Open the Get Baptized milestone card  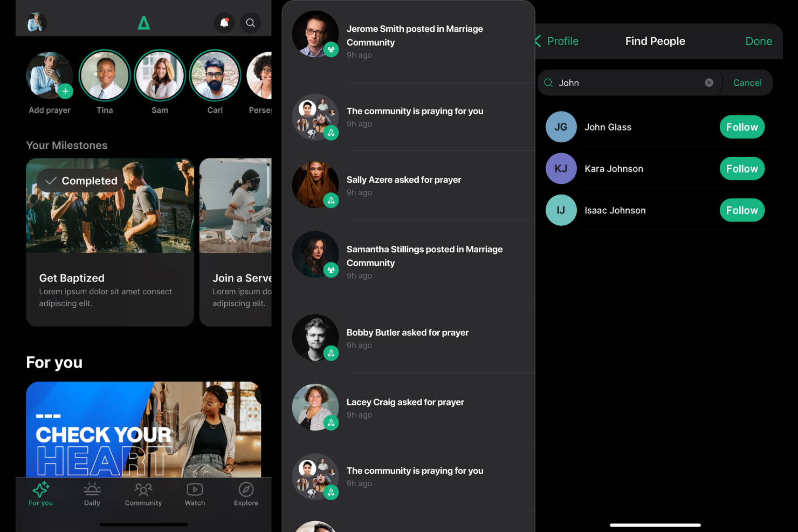click(x=110, y=242)
